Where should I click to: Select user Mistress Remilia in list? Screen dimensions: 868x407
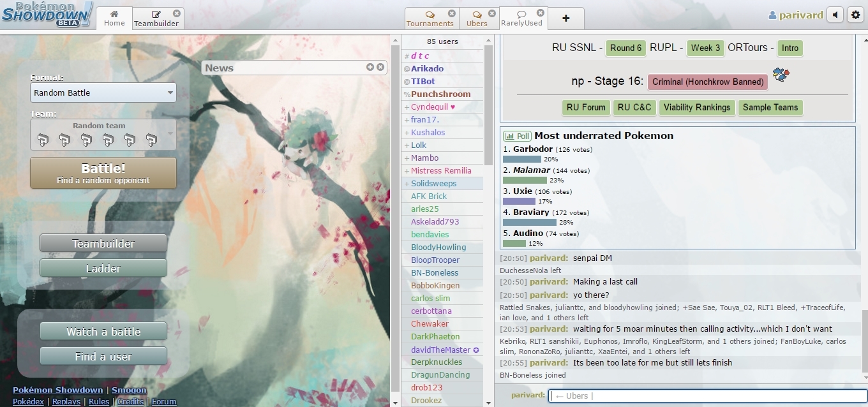coord(442,170)
